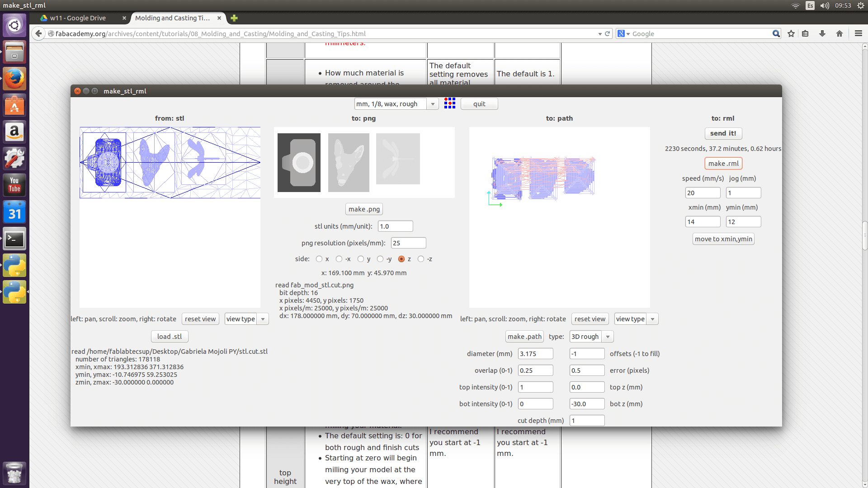
Task: Click the dog head png thumbnail
Action: point(349,163)
